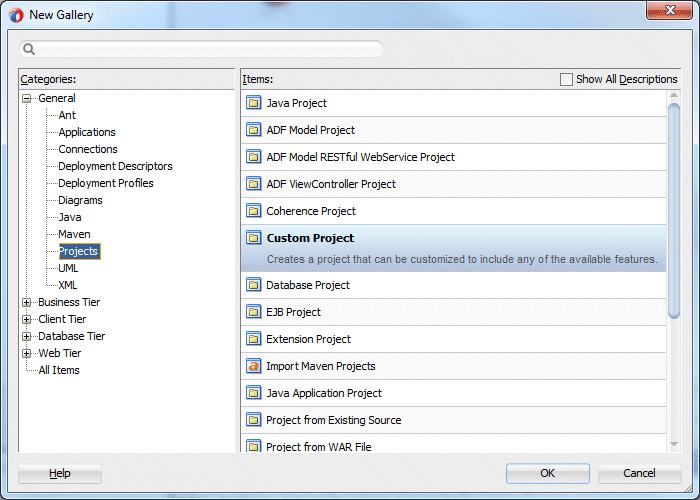Select the Projects category
The image size is (700, 500).
[x=79, y=251]
